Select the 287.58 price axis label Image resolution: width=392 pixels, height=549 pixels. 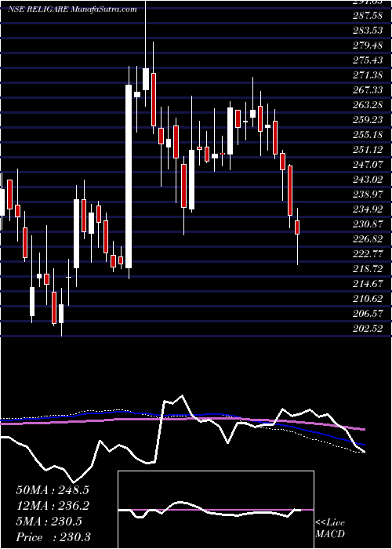[368, 16]
